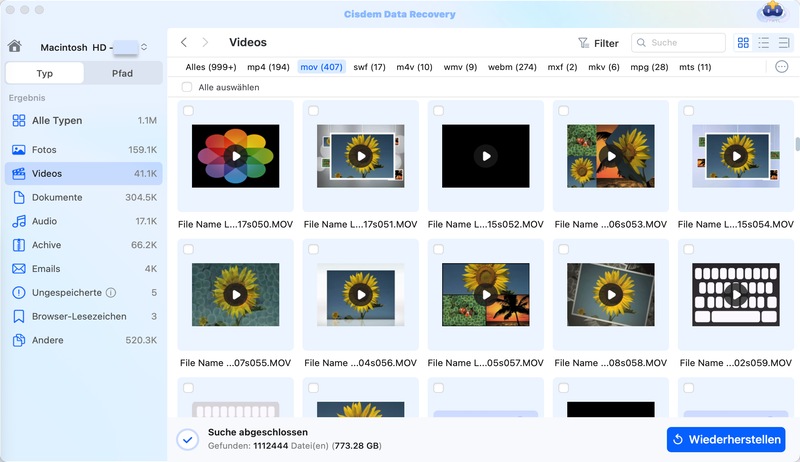Tick the checkbox on keyboard video 02s059.MOV

click(688, 249)
